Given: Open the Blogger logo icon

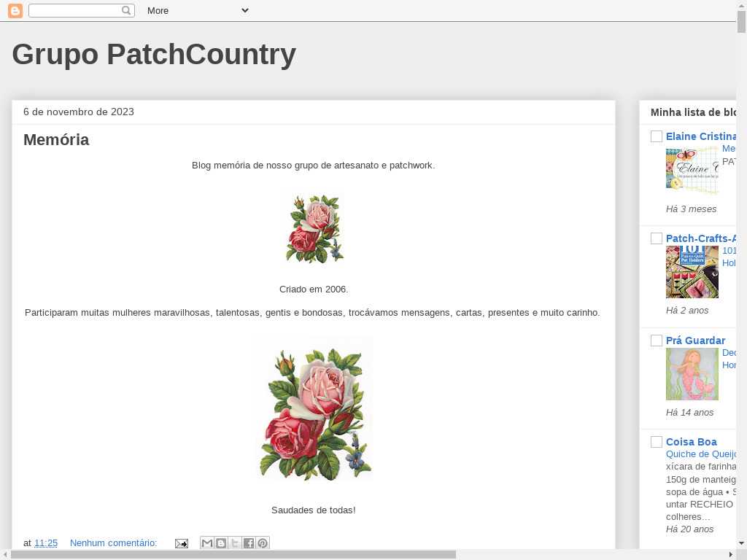Looking at the screenshot, I should (15, 10).
